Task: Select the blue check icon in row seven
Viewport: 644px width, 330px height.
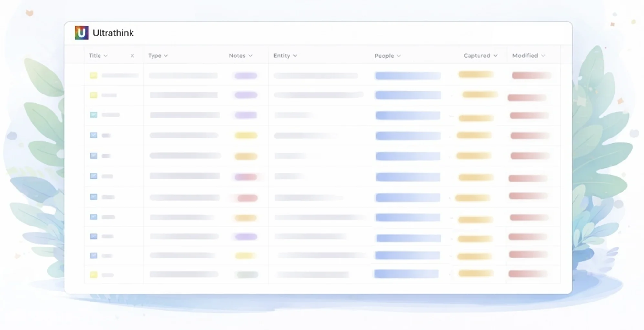Action: tap(93, 197)
